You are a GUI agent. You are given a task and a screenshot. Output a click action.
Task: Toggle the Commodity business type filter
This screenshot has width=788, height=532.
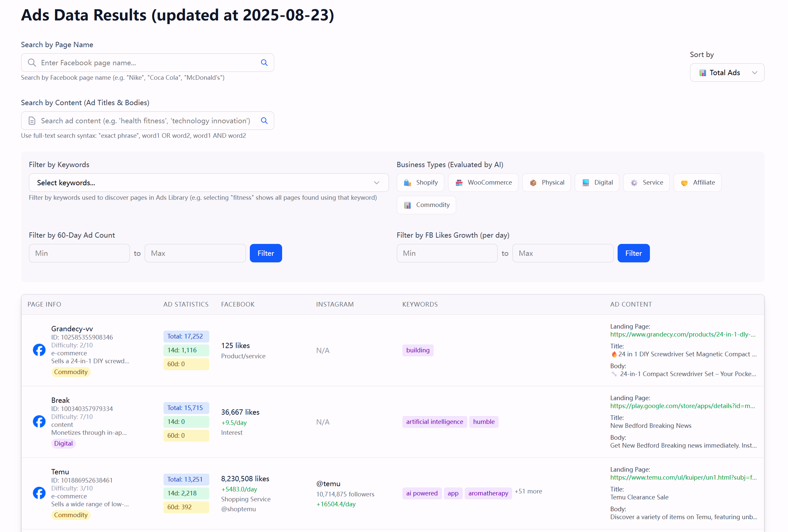[x=426, y=205]
